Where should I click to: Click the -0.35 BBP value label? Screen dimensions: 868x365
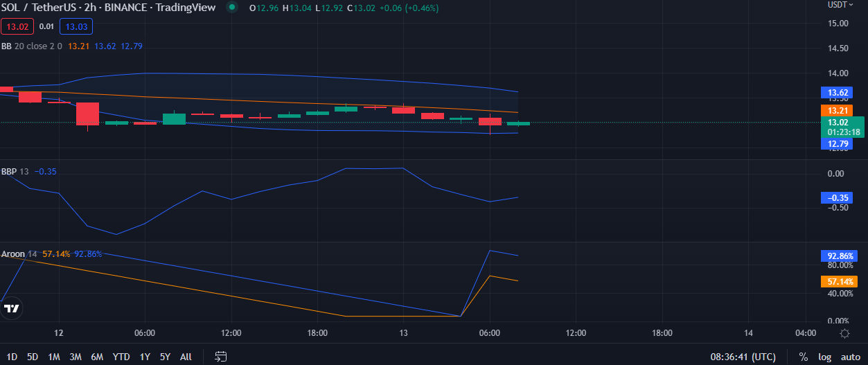(x=835, y=197)
